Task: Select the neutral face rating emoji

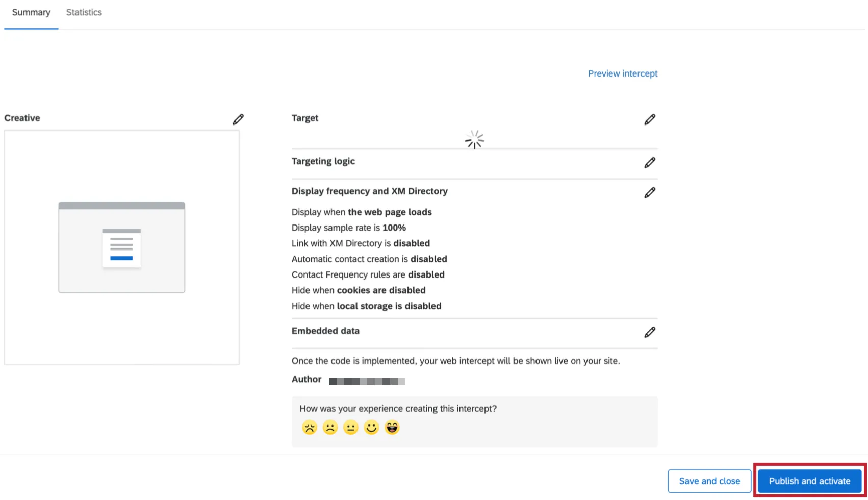Action: (351, 428)
